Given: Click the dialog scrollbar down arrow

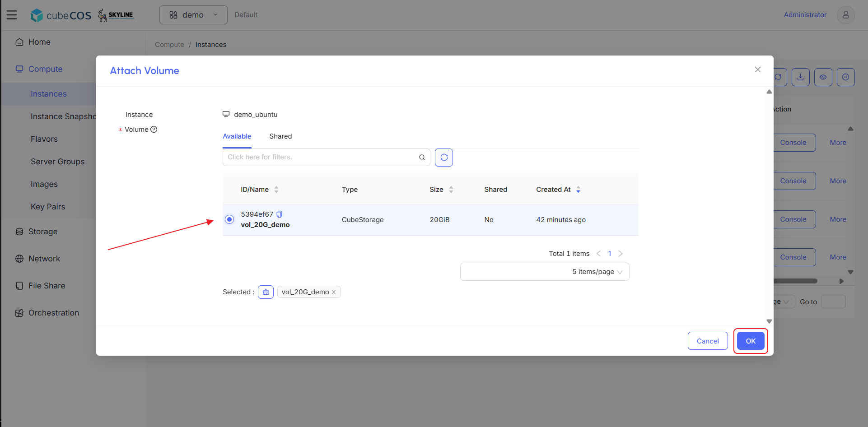Looking at the screenshot, I should (x=769, y=321).
